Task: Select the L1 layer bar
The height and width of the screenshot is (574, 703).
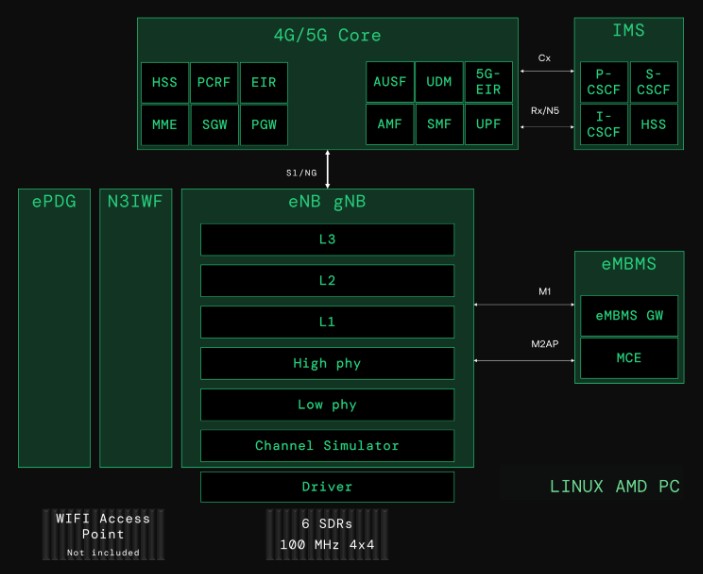Action: click(x=327, y=322)
